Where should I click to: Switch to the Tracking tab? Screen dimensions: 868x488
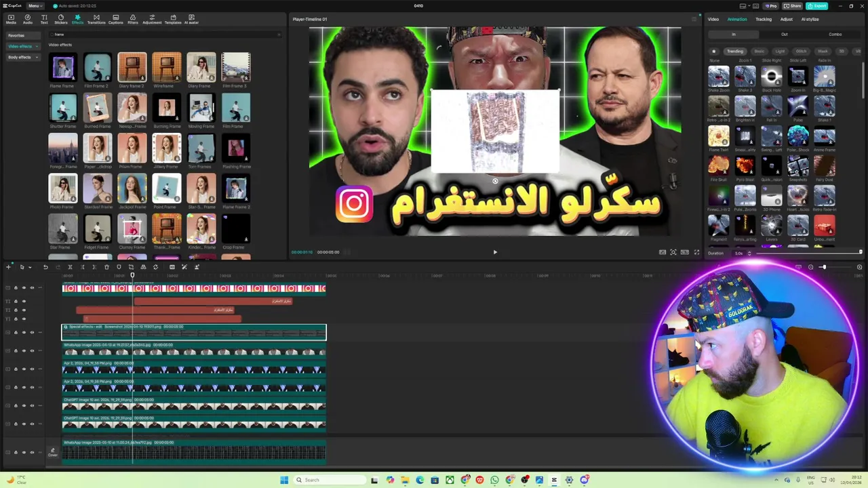[764, 19]
